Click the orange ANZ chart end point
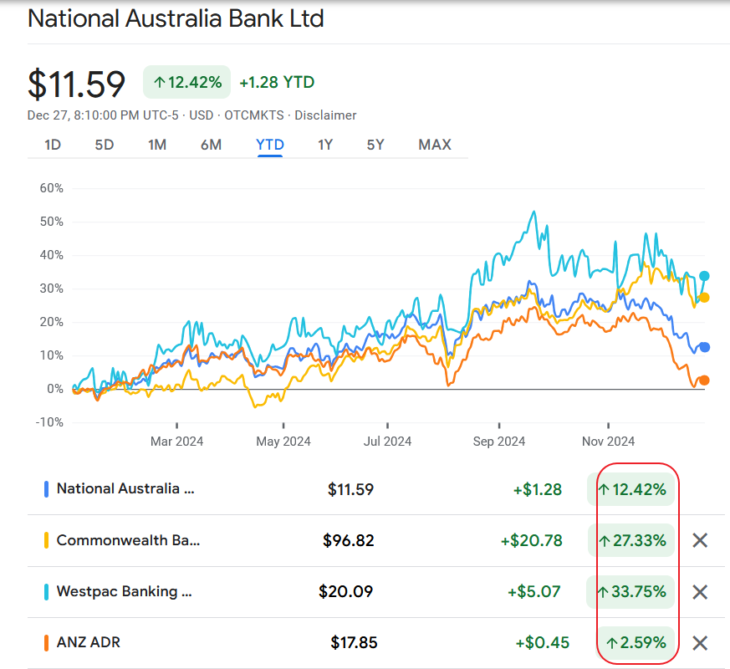Viewport: 730px width, 669px height. coord(704,380)
